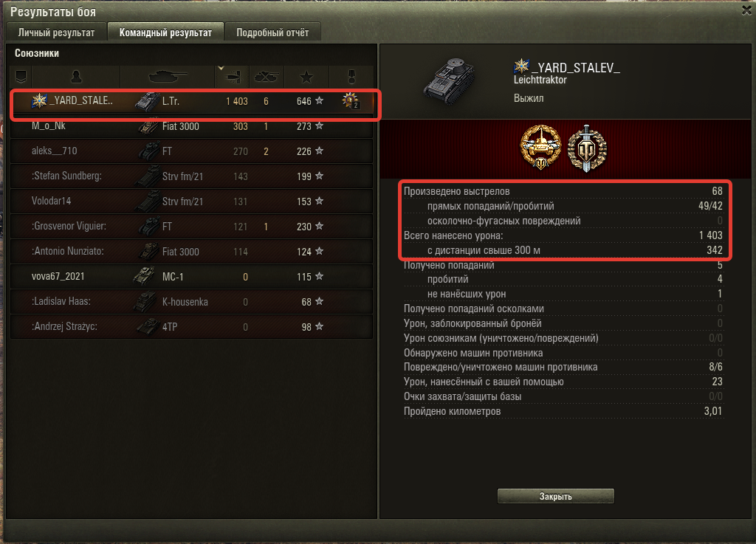Viewport: 756px width, 544px height.
Task: Sort by experience star column icon
Action: [x=306, y=77]
